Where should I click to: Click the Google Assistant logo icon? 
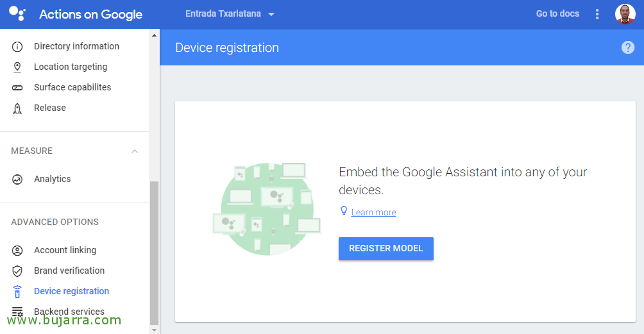pyautogui.click(x=17, y=14)
